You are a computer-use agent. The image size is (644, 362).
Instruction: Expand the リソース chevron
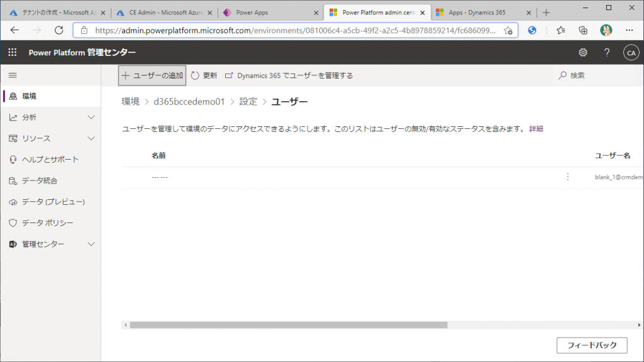[x=91, y=138]
